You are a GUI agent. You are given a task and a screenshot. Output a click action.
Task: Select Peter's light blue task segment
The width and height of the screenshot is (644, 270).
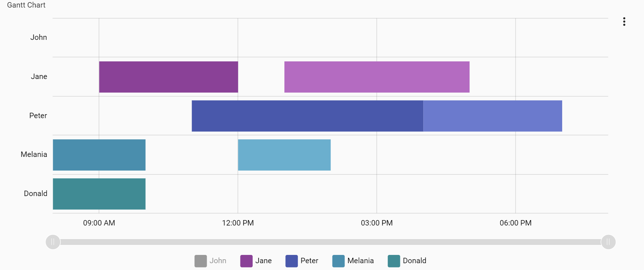[492, 116]
